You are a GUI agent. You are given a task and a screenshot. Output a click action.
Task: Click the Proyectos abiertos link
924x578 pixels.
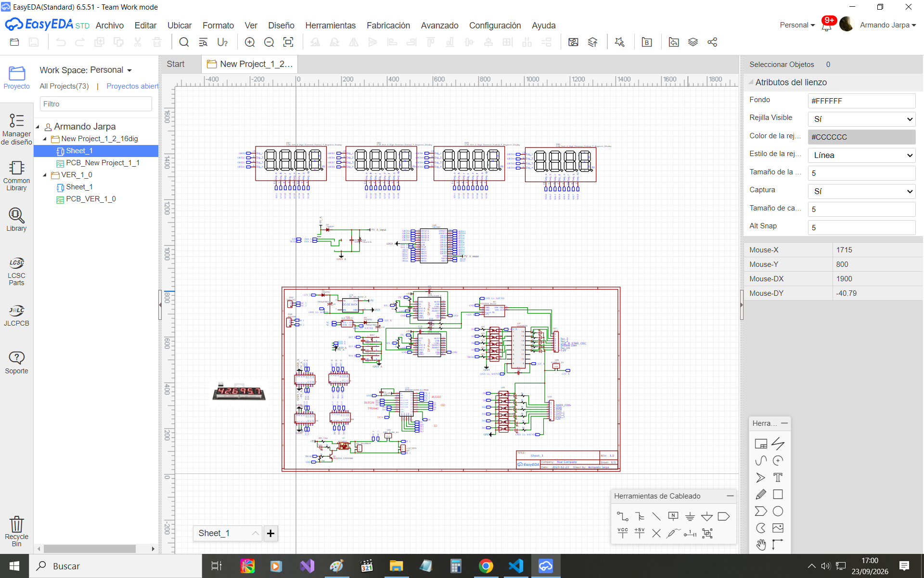(x=133, y=86)
